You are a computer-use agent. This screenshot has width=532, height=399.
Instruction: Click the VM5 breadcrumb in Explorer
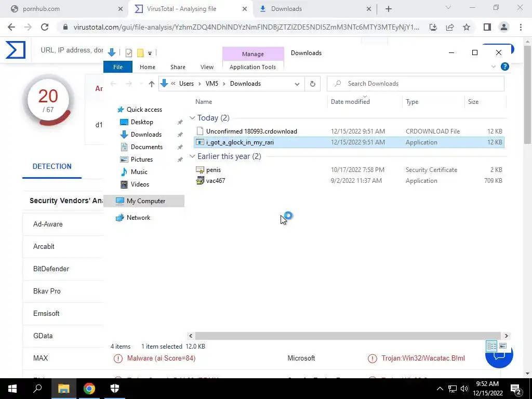pos(212,84)
